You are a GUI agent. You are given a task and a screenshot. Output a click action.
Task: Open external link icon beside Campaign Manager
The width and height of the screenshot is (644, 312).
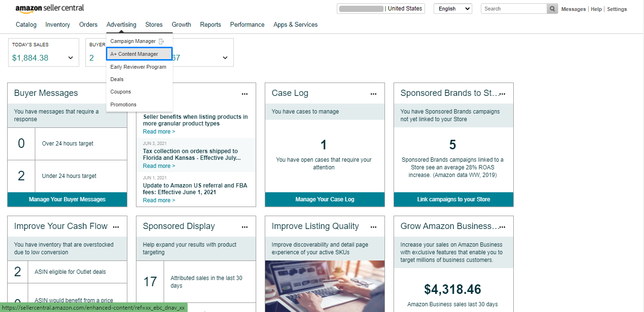pyautogui.click(x=161, y=42)
